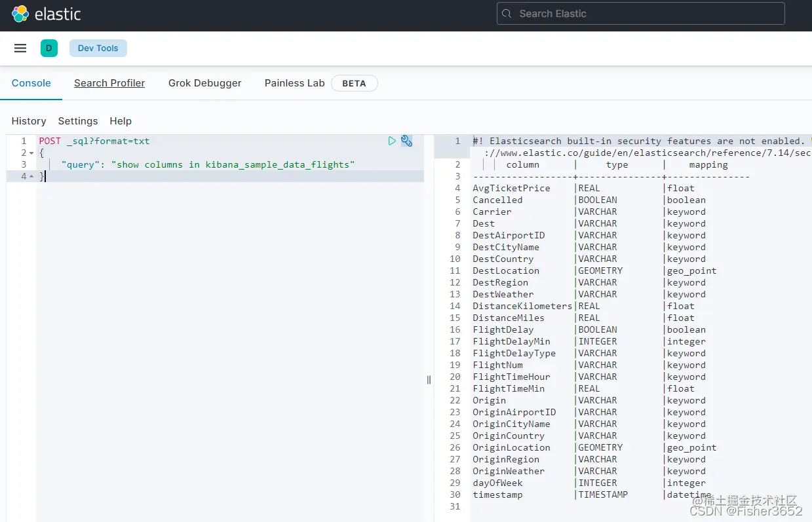Click the OriginRegion row
The height and width of the screenshot is (522, 812).
pos(589,459)
